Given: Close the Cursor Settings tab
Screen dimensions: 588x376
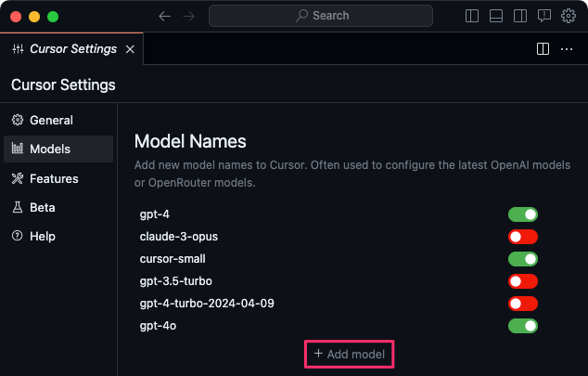Looking at the screenshot, I should click(x=130, y=49).
